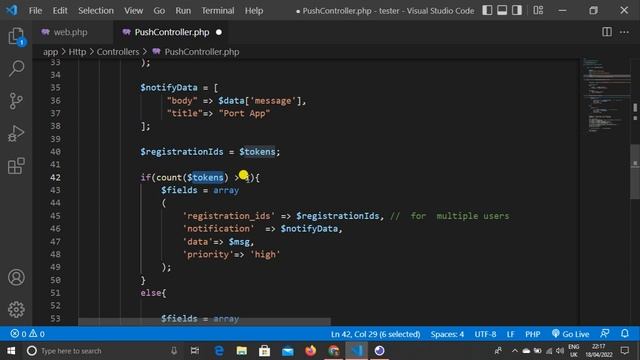Click $notifyData on line 35
This screenshot has height=360, width=640.
tap(169, 87)
